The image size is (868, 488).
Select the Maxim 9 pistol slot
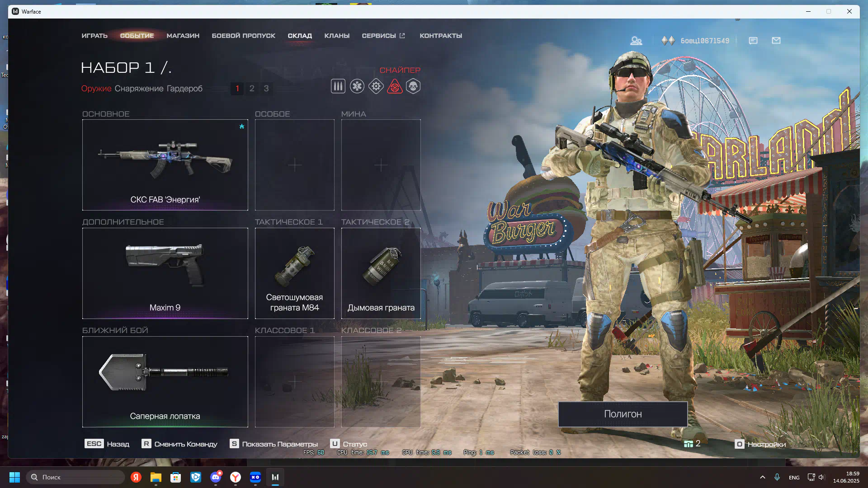coord(165,273)
